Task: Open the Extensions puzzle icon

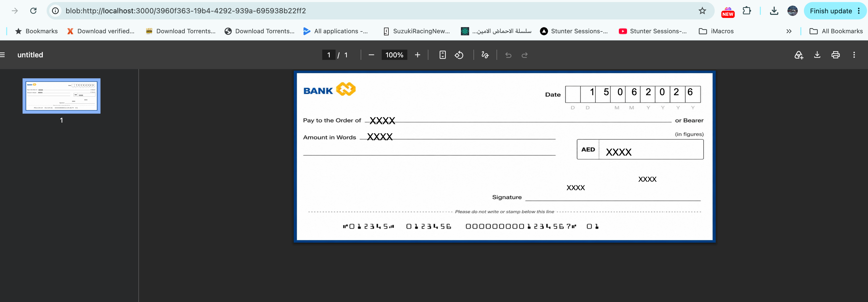Action: pyautogui.click(x=747, y=11)
